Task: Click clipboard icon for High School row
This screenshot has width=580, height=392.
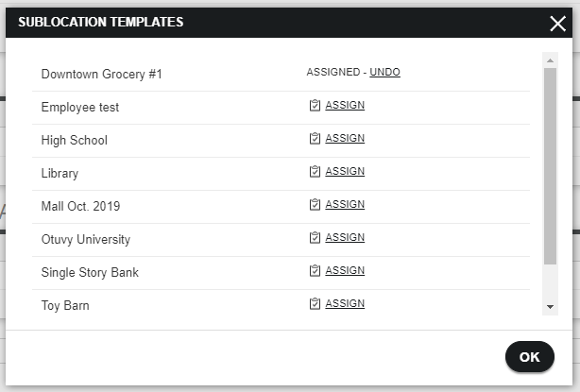Action: [315, 138]
